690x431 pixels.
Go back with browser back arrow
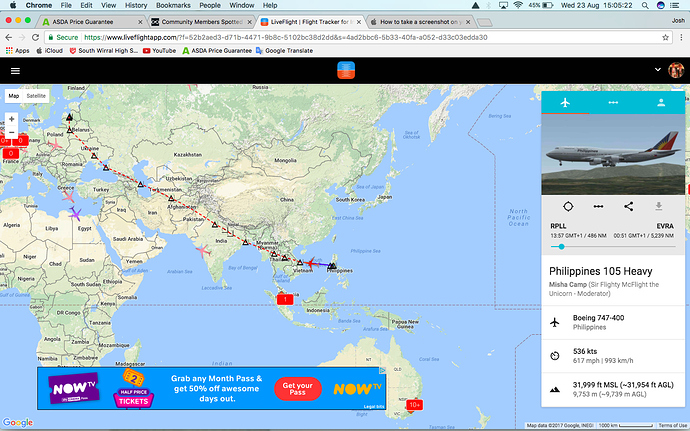click(9, 37)
